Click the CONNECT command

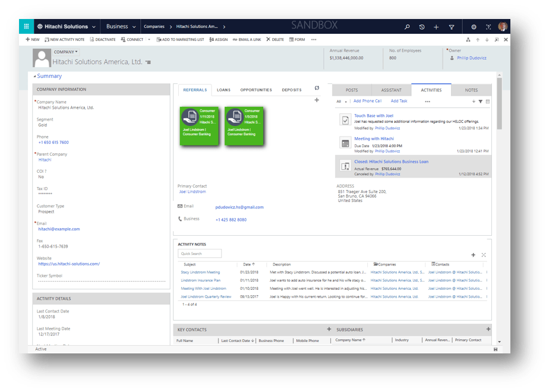tap(132, 40)
